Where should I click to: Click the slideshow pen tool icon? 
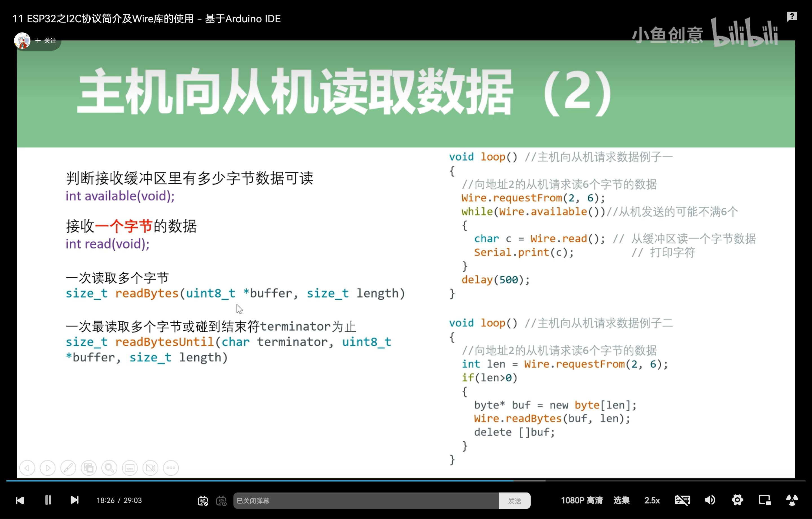coord(68,468)
